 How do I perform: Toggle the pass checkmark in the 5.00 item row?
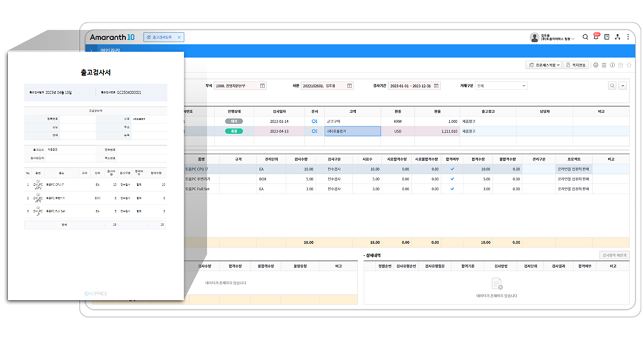click(x=452, y=179)
